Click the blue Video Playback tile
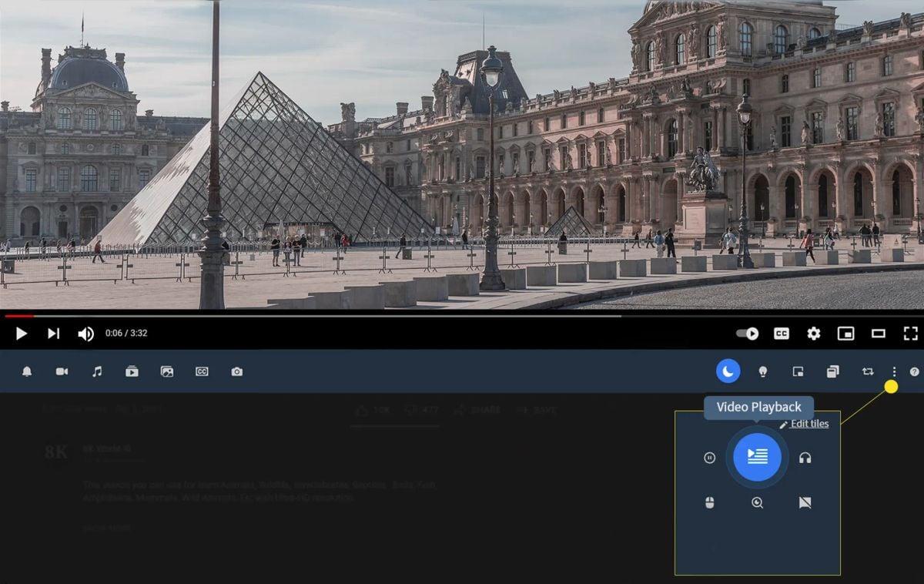 (757, 457)
